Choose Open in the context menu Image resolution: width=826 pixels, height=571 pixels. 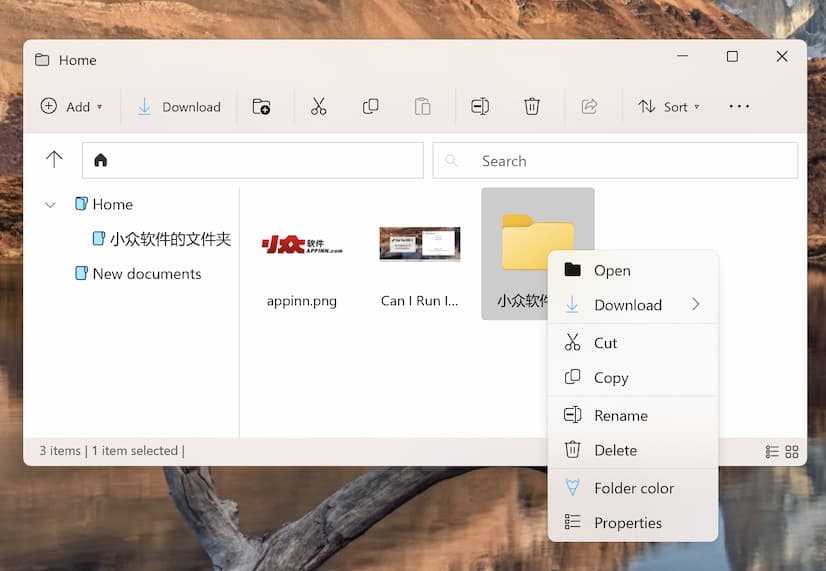633,270
